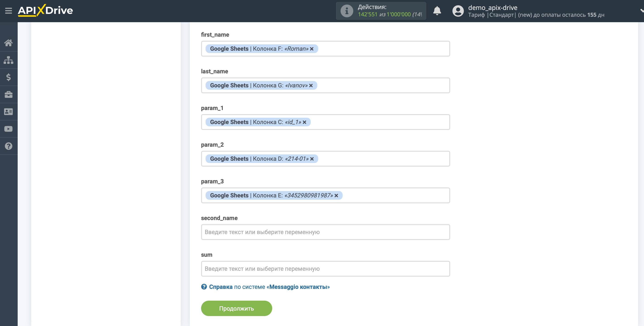Click sum input field
Image resolution: width=644 pixels, height=326 pixels.
point(326,269)
